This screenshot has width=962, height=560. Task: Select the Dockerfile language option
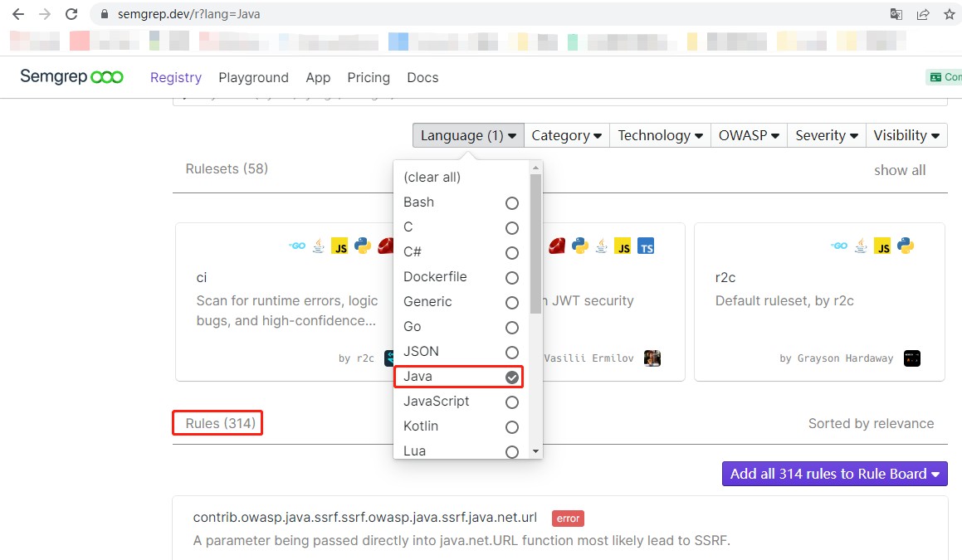click(x=461, y=277)
